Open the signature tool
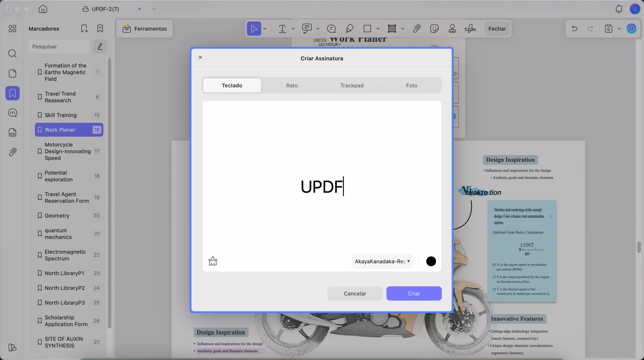 pyautogui.click(x=470, y=29)
